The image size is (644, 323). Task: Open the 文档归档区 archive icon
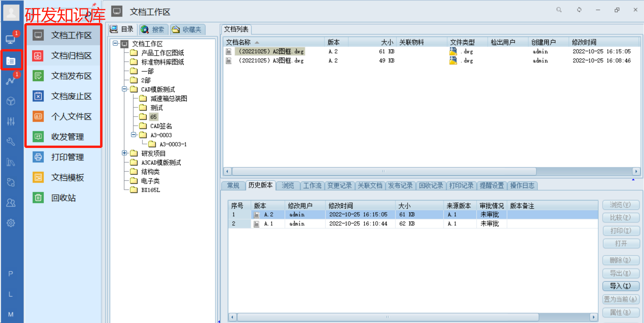[x=38, y=56]
